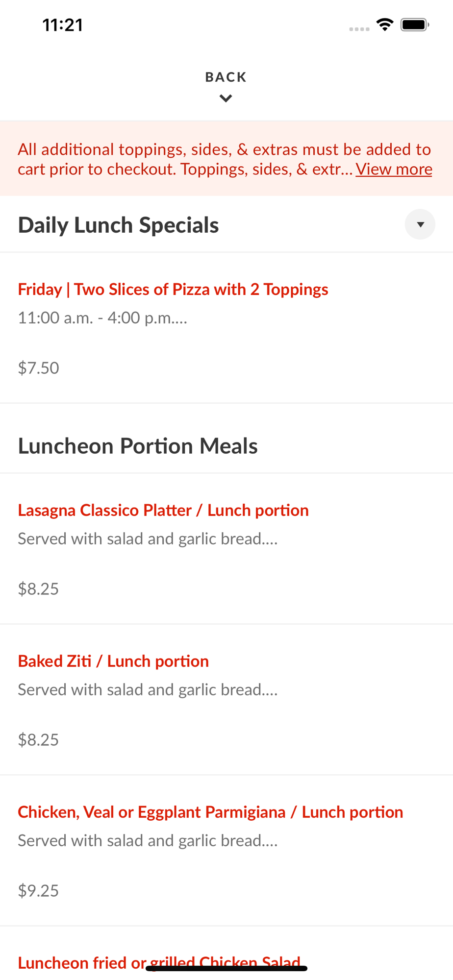
Task: Select Baked Ziti lunch portion
Action: [113, 661]
